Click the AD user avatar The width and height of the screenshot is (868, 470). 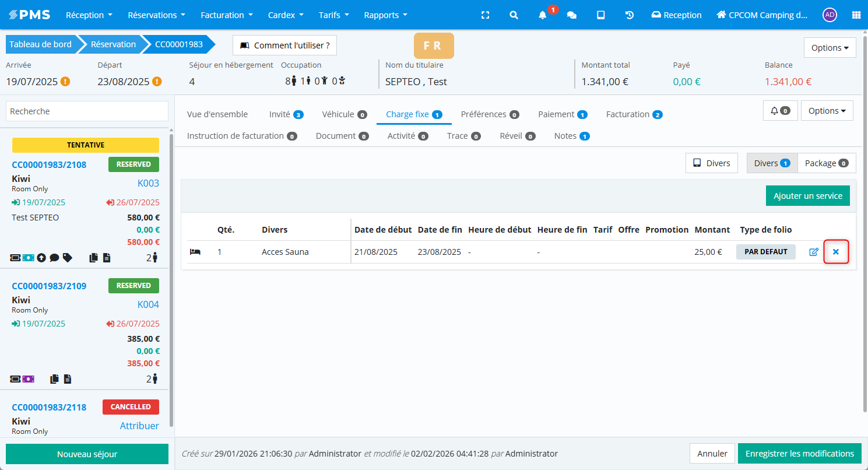point(830,15)
